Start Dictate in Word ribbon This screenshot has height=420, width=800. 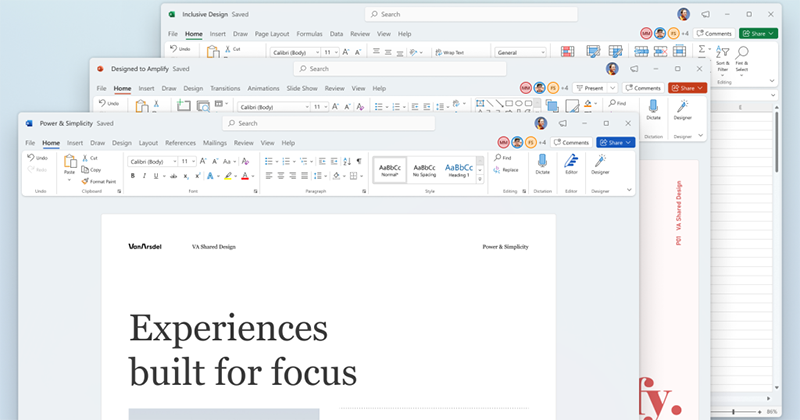click(x=542, y=164)
